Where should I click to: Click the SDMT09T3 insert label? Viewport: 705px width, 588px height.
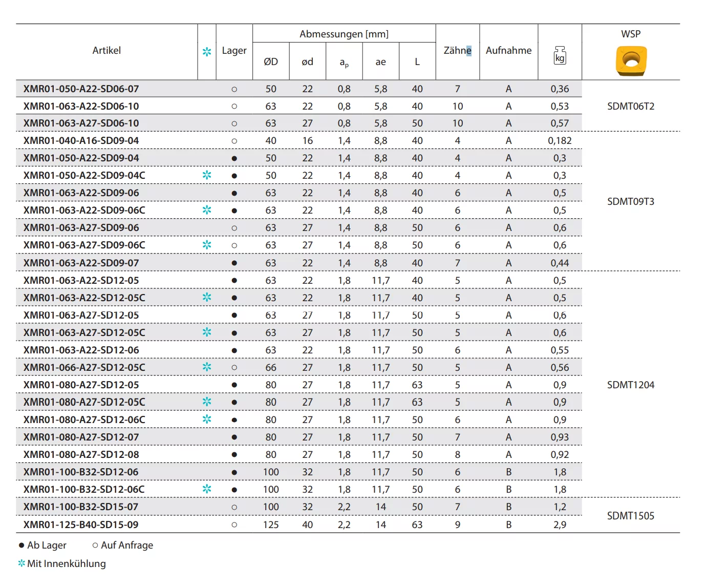click(631, 202)
